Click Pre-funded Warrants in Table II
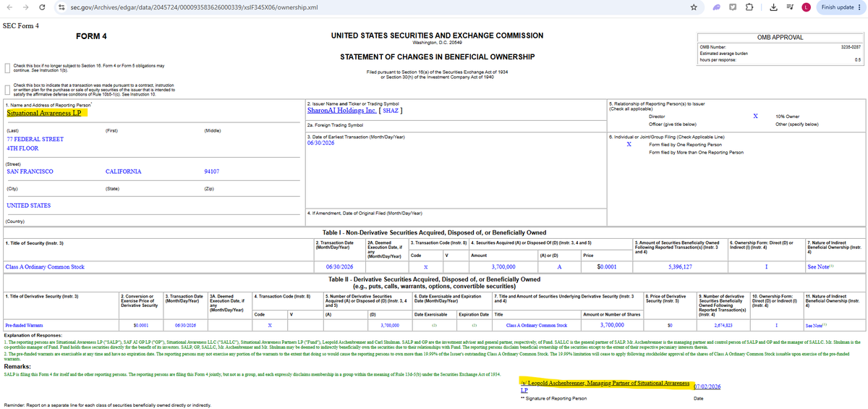 23,326
